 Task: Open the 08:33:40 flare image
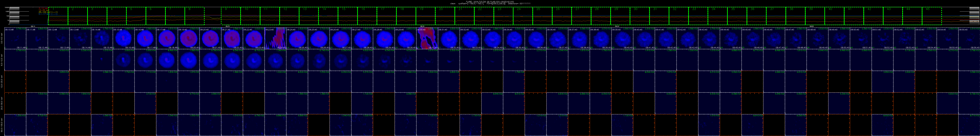tap(492, 38)
